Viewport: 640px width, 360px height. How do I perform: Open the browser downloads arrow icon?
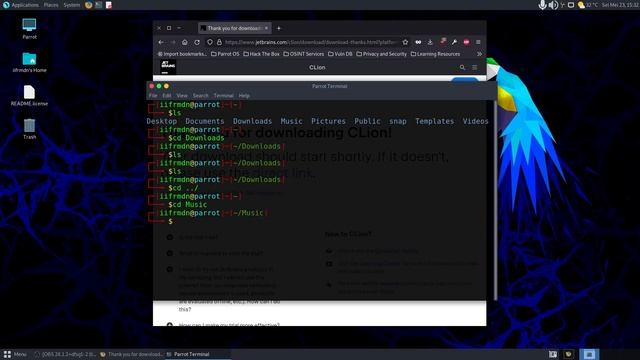point(430,42)
